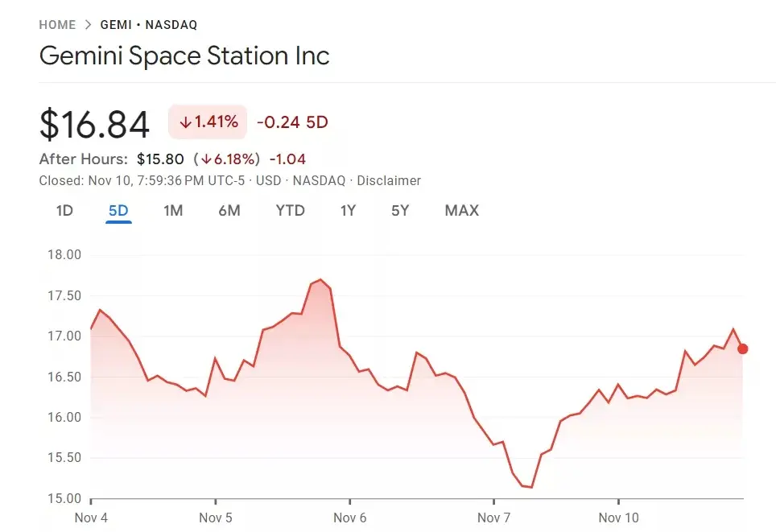Select the YTD range tab
Screen dimensions: 776x532
(290, 211)
